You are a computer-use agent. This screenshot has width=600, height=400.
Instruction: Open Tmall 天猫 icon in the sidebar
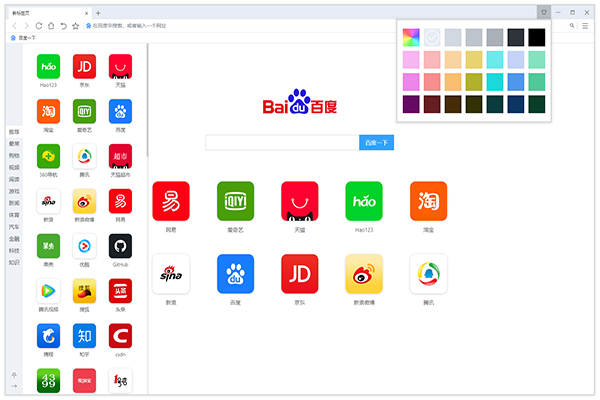click(x=120, y=67)
